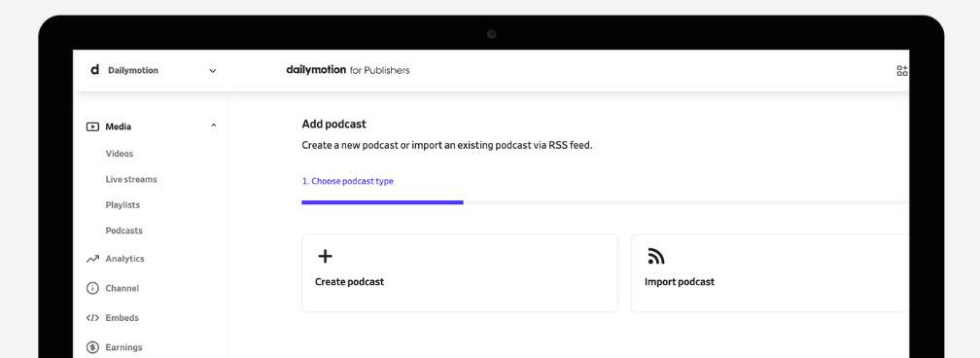
Task: Open the Analytics section
Action: [x=125, y=259]
